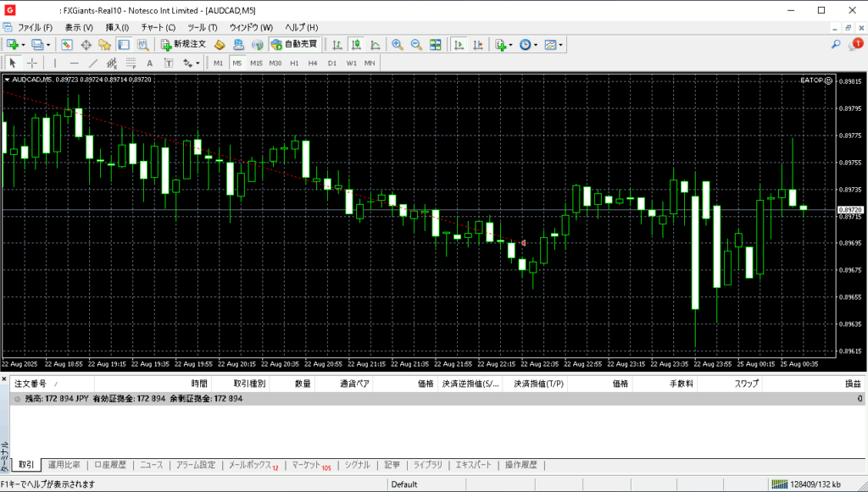Switch to the 口座履歴 tab
This screenshot has width=868, height=492.
109,465
